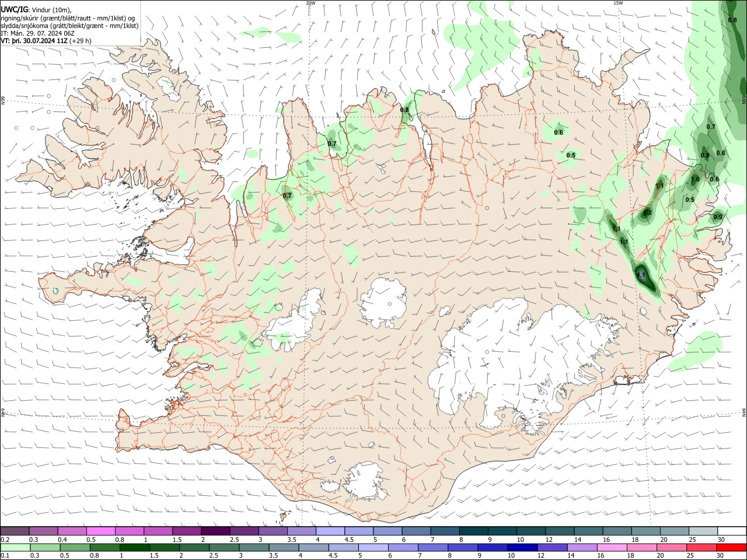Click the 1.5 label in lower legend row
Screen dimensions: 747x560
click(155, 556)
